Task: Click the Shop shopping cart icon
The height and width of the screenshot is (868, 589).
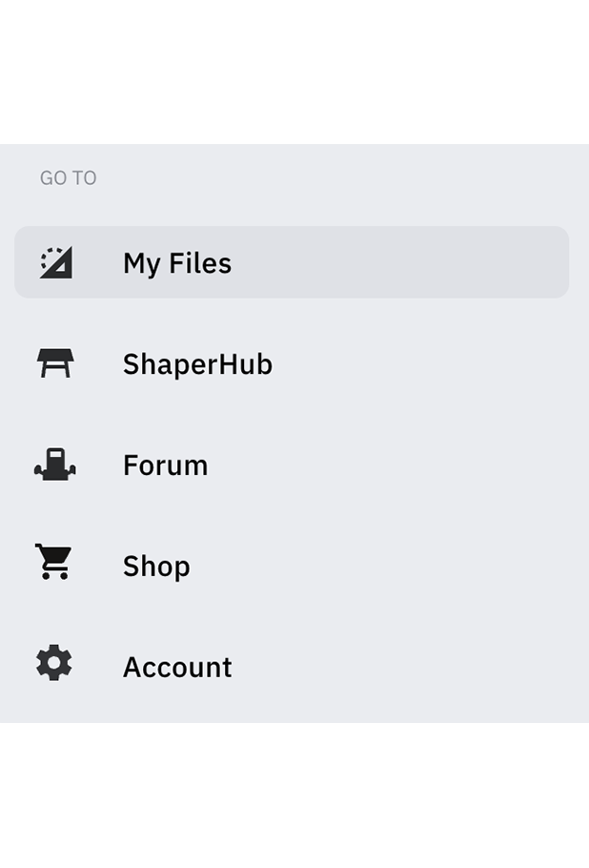Action: coord(54,563)
